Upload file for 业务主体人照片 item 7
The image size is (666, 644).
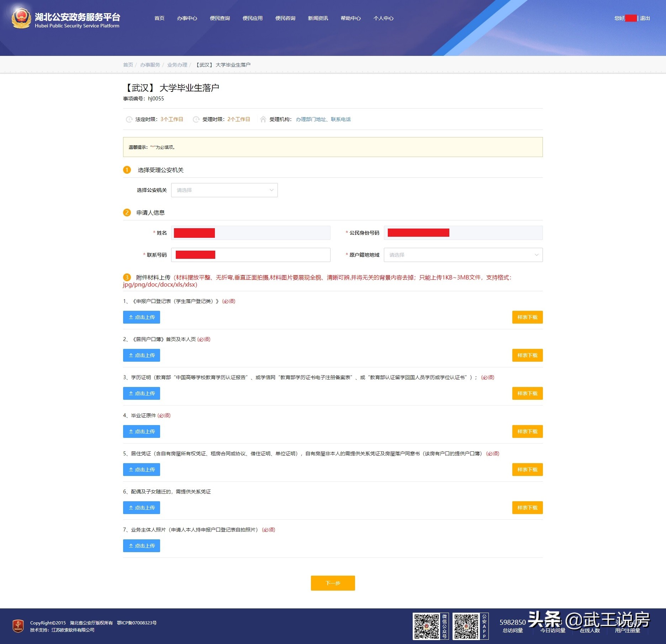142,546
